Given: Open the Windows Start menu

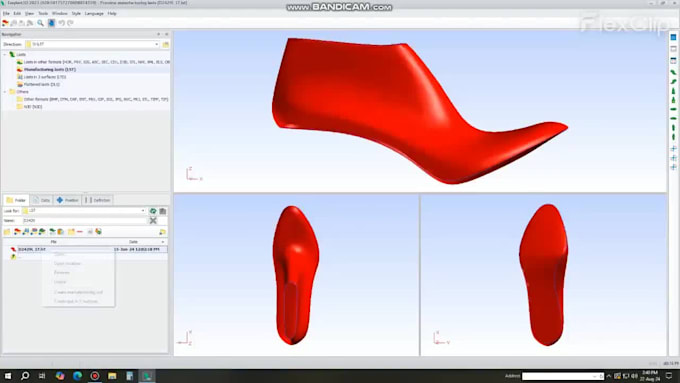Looking at the screenshot, I should coord(7,376).
